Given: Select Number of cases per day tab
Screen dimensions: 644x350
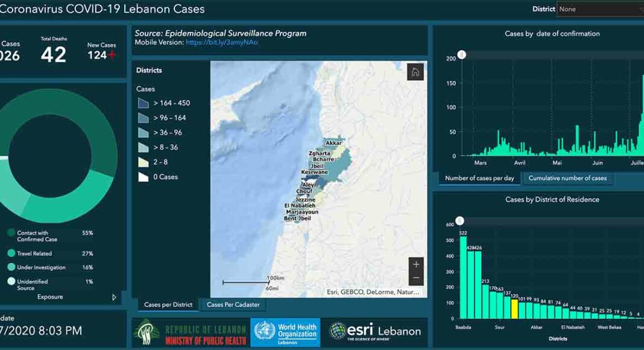Looking at the screenshot, I should tap(479, 178).
